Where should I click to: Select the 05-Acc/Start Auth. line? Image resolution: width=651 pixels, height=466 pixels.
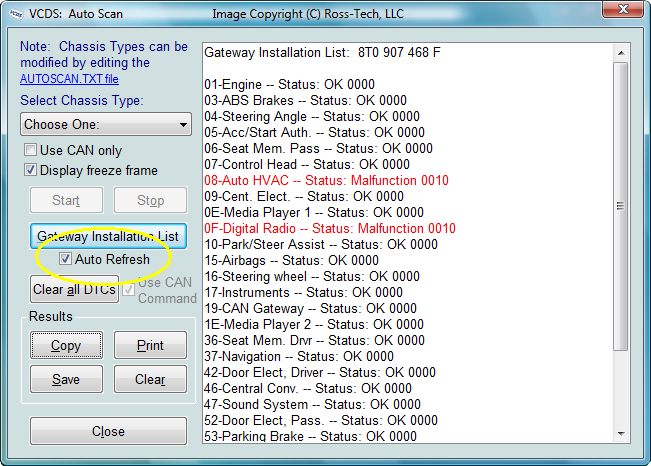click(314, 132)
